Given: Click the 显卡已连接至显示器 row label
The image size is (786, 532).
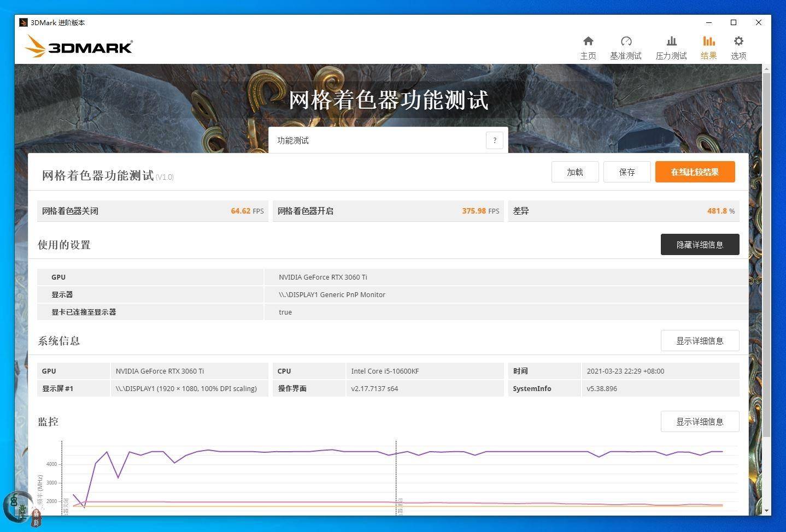Looking at the screenshot, I should 84,312.
